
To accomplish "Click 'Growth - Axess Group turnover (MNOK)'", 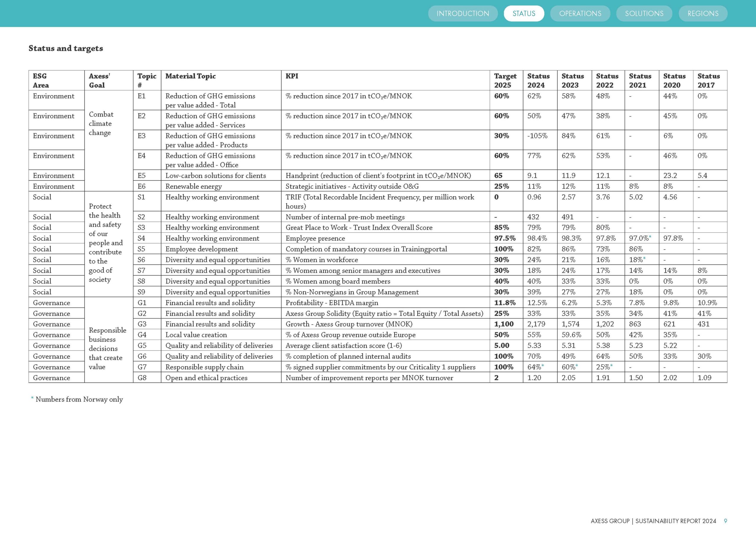I will tap(349, 324).
